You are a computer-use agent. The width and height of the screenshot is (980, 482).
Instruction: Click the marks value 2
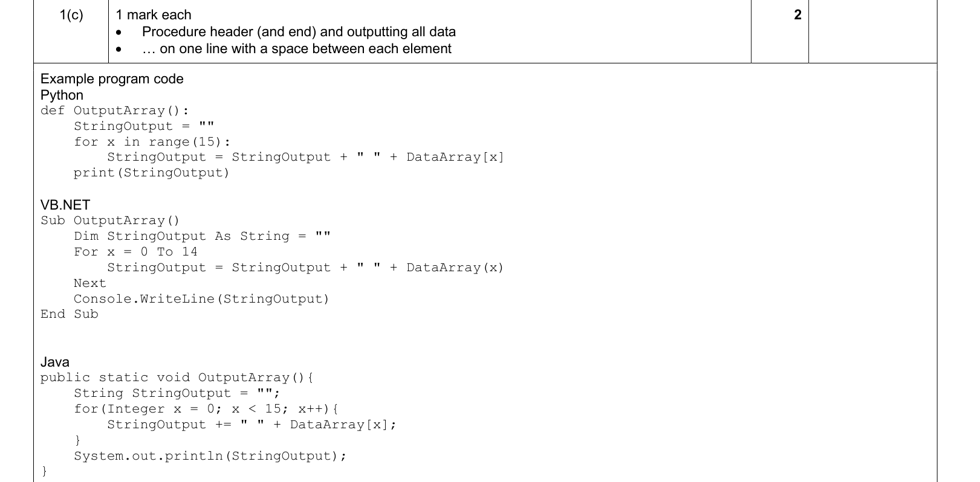point(797,15)
